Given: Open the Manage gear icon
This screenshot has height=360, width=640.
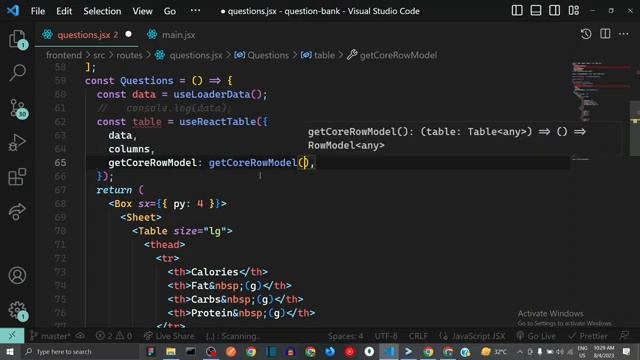Looking at the screenshot, I should [17, 311].
